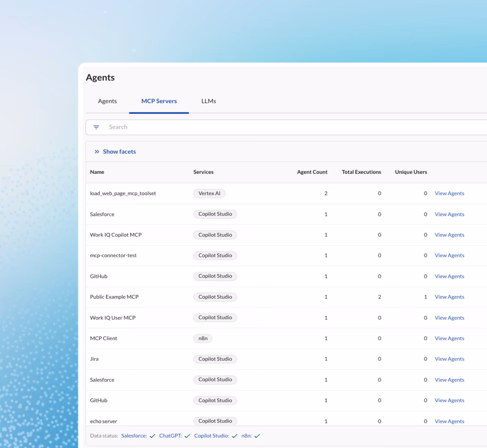This screenshot has width=487, height=448.
Task: Switch to the Agents tab
Action: pos(107,101)
